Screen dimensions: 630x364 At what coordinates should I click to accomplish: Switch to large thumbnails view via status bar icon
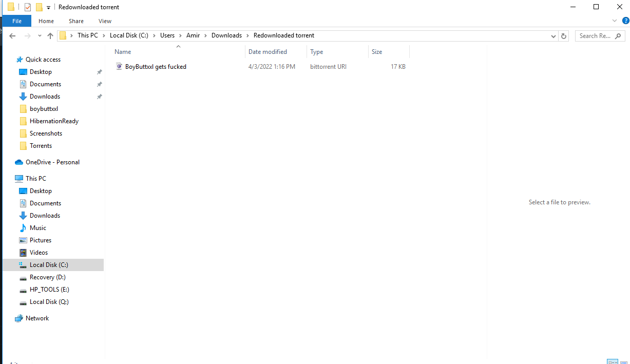click(624, 361)
